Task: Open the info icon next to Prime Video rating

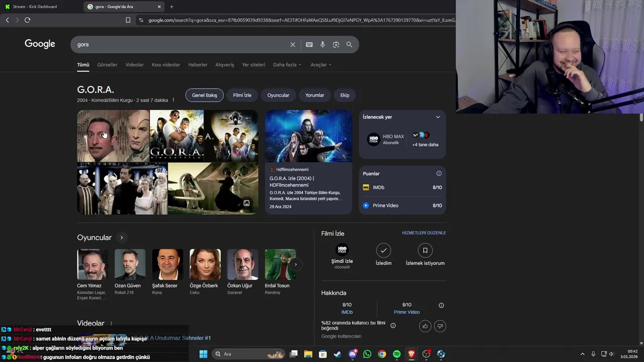Action: (441, 305)
